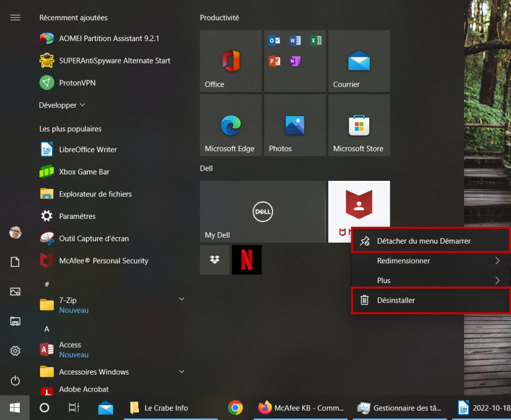Open Outlook in the Office apps tile

coord(274,40)
